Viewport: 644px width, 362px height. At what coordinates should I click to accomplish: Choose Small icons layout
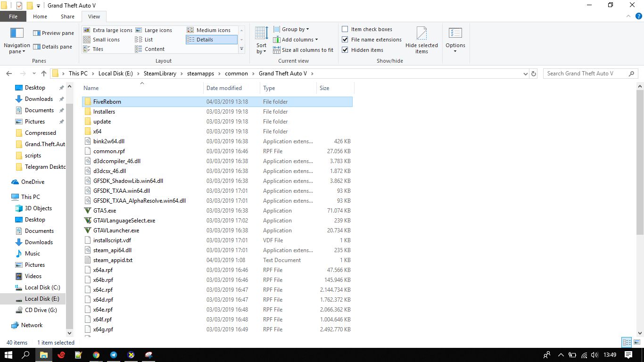click(x=101, y=40)
